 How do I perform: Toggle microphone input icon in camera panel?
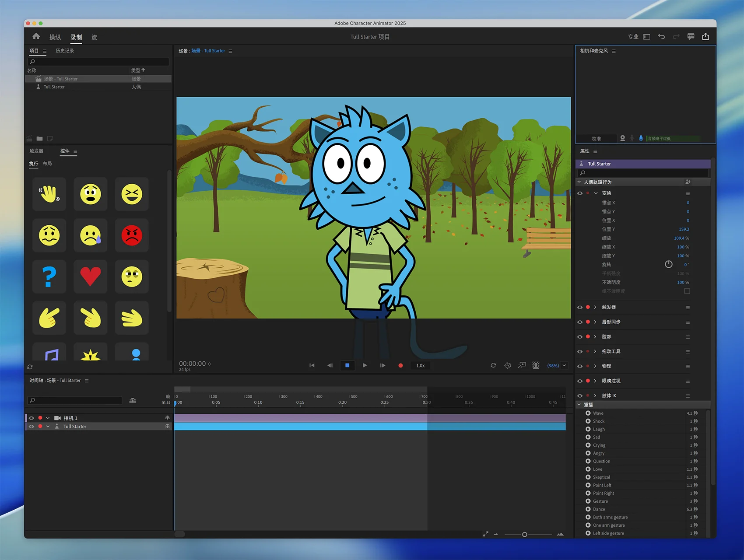pos(641,138)
